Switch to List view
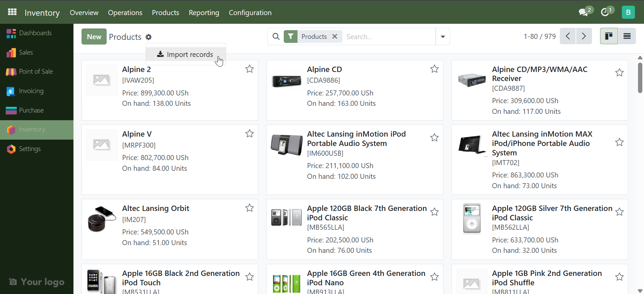The image size is (644, 294). 627,36
